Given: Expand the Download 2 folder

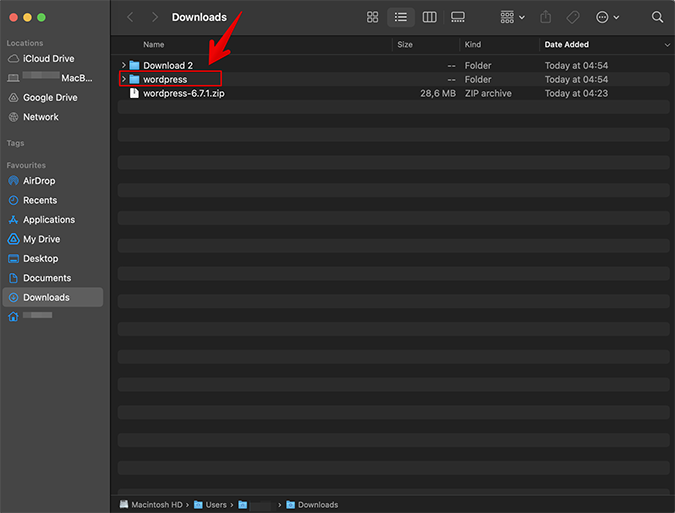Looking at the screenshot, I should (x=124, y=65).
